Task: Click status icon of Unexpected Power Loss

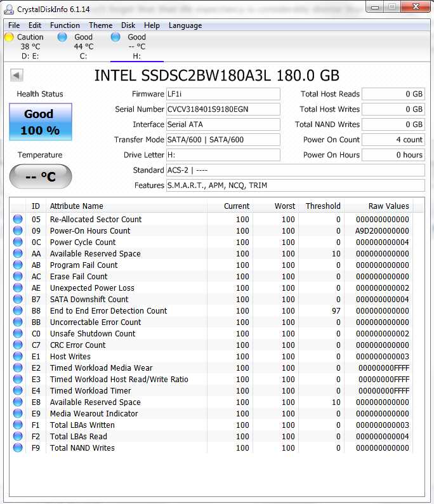Action: 18,288
